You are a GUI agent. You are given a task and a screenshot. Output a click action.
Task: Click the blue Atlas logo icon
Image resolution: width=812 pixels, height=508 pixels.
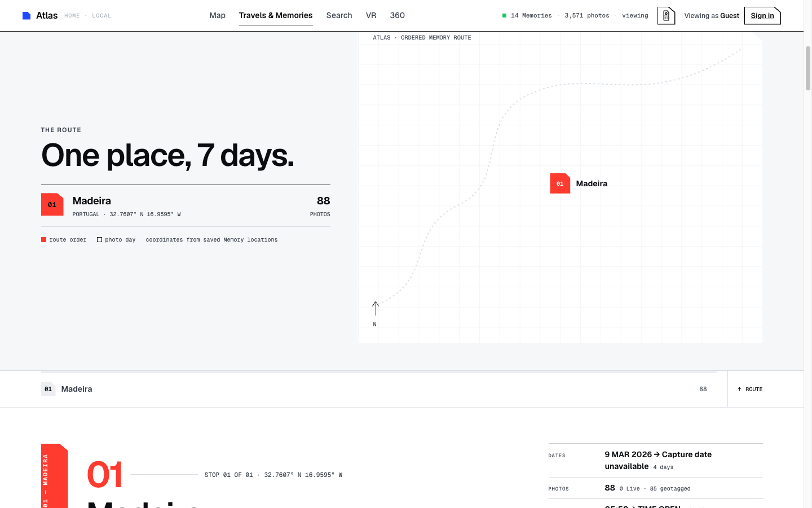pos(27,16)
